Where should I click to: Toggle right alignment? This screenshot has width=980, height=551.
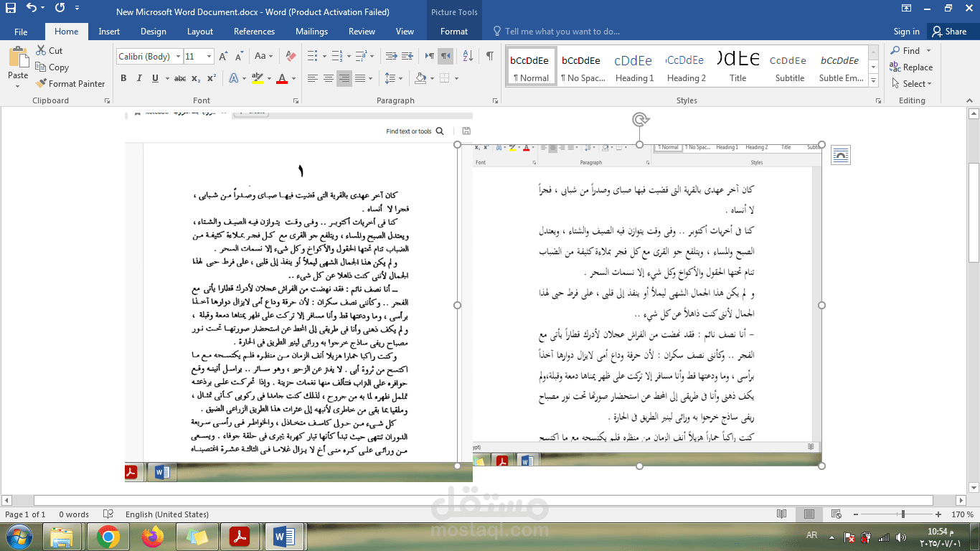click(x=345, y=78)
